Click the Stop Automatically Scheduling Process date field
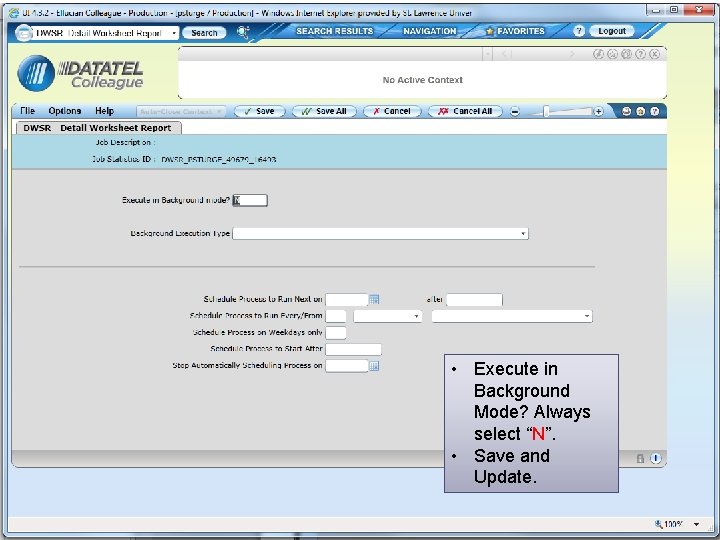This screenshot has width=720, height=540. pos(347,366)
